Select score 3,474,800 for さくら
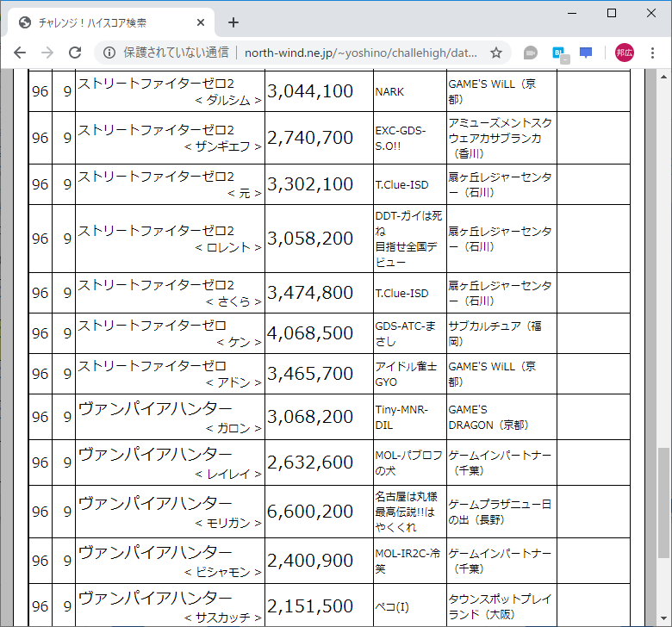The width and height of the screenshot is (672, 627). coord(310,293)
